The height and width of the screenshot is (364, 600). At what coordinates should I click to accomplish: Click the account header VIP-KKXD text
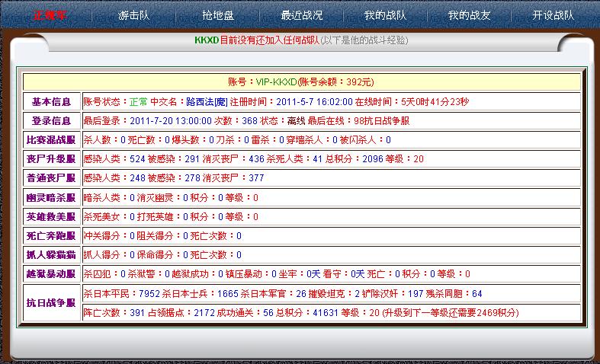276,81
